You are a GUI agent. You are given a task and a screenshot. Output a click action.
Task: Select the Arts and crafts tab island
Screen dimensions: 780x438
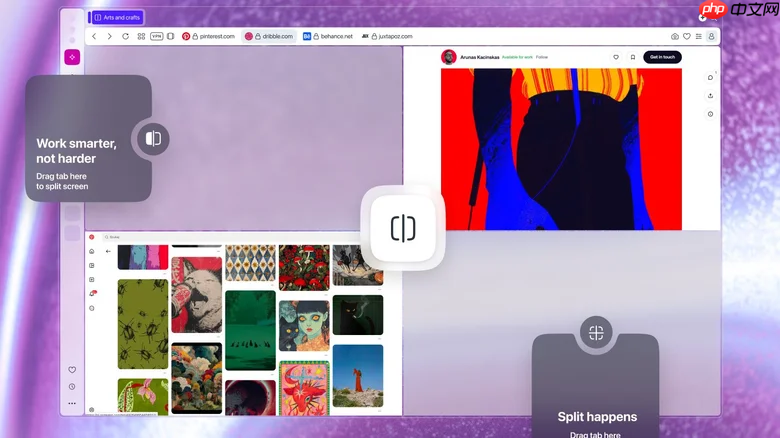[x=117, y=17]
